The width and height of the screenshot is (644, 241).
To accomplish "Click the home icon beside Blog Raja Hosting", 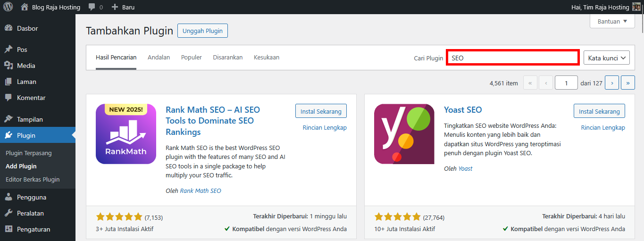I will (25, 7).
